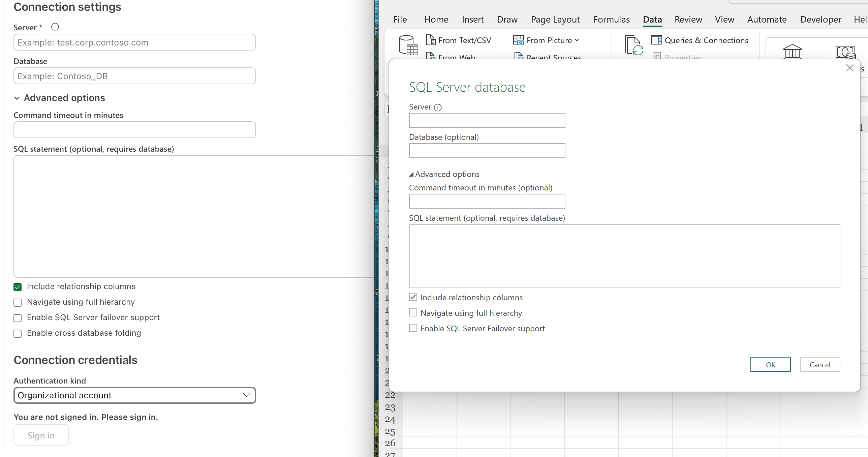The width and height of the screenshot is (868, 457).
Task: Switch to the Formulas ribbon tab
Action: click(611, 20)
